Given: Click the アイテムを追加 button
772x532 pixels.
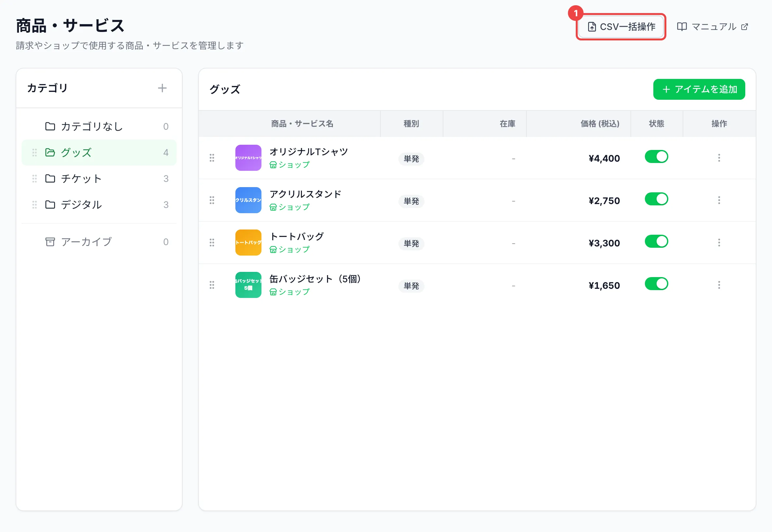Looking at the screenshot, I should click(x=699, y=89).
